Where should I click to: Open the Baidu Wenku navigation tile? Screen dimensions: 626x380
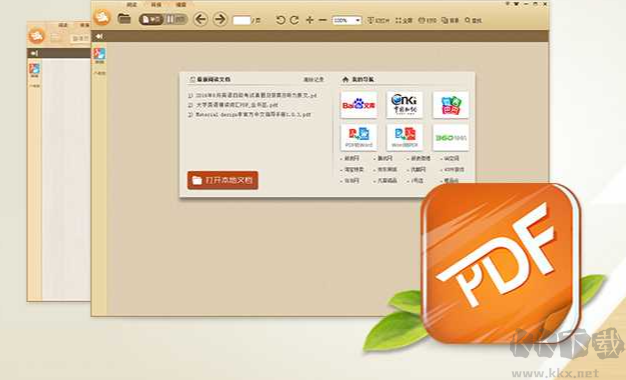[359, 105]
